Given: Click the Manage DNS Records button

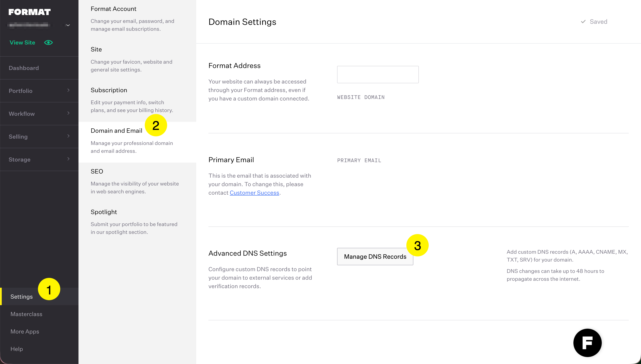Looking at the screenshot, I should [x=375, y=257].
